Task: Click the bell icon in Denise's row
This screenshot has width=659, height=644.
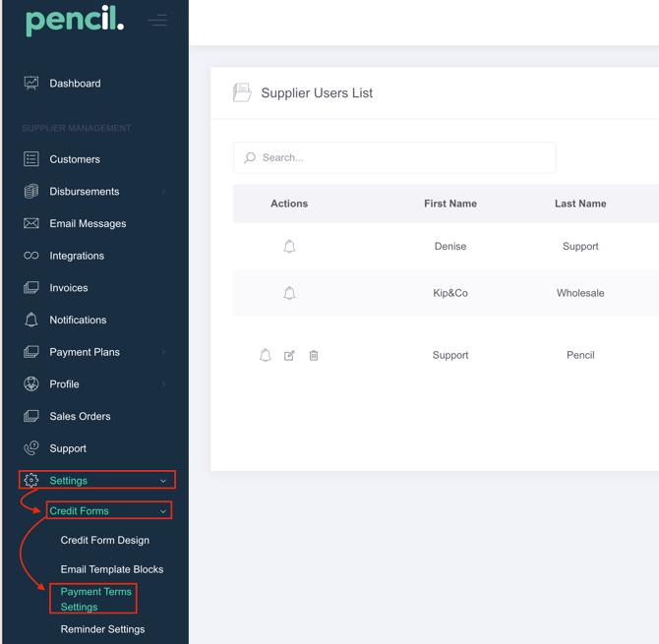Action: (289, 247)
